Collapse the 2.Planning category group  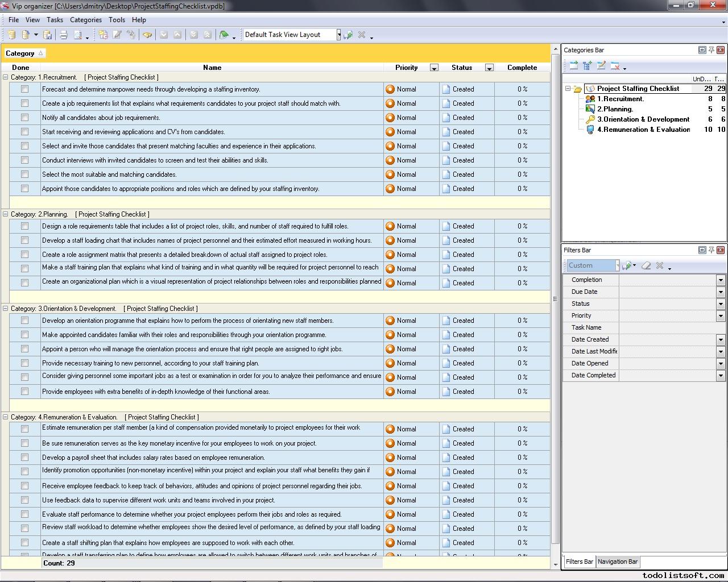click(6, 214)
